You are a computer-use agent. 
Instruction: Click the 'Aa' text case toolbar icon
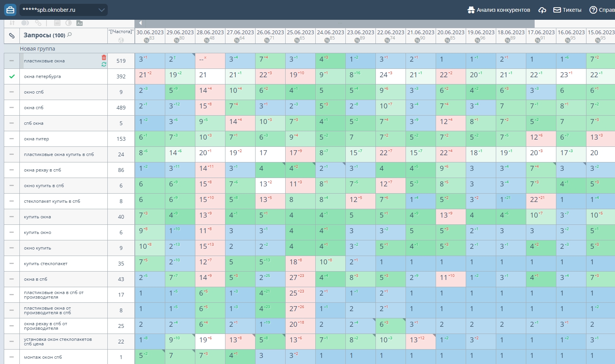pyautogui.click(x=80, y=23)
